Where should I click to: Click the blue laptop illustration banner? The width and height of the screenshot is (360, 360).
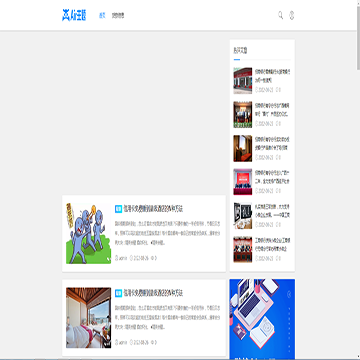coord(262,319)
